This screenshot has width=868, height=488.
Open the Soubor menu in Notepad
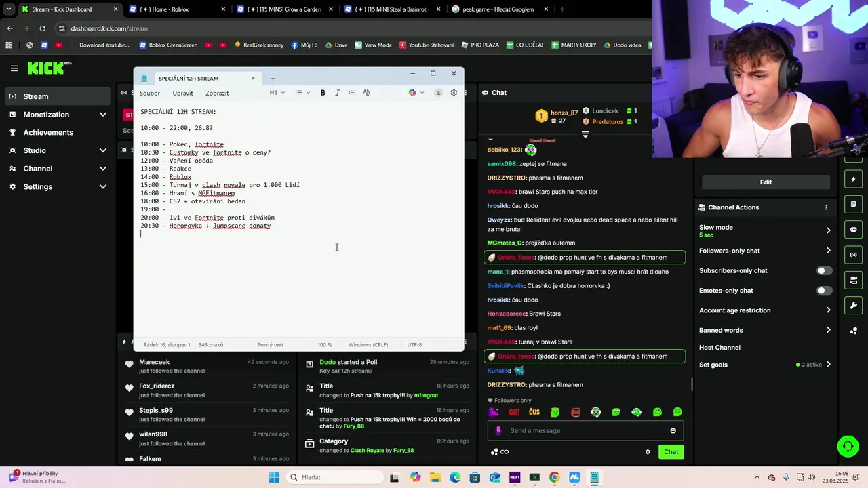pyautogui.click(x=150, y=93)
